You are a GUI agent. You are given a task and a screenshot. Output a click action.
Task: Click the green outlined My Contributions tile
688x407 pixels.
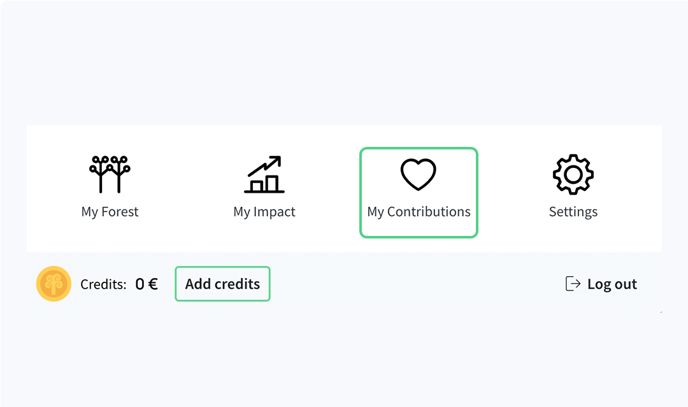419,193
